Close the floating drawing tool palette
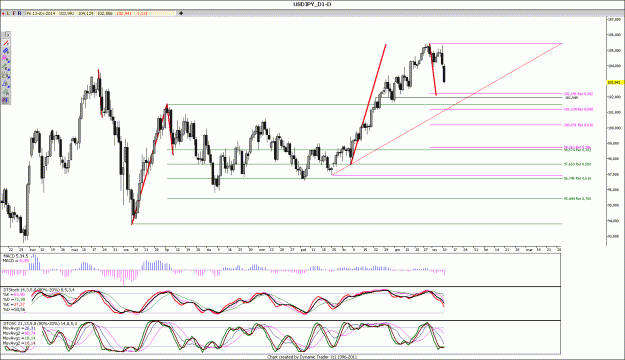Viewport: 625px width, 360px height. 8,35
